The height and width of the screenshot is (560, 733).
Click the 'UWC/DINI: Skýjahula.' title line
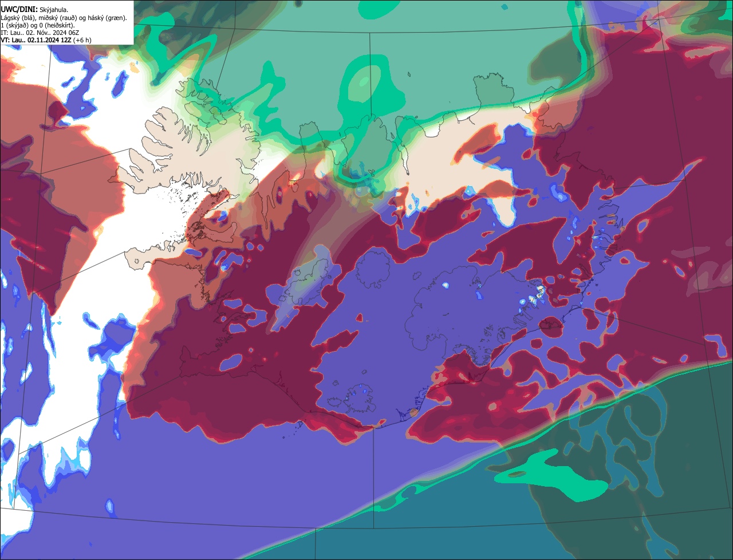(x=34, y=10)
